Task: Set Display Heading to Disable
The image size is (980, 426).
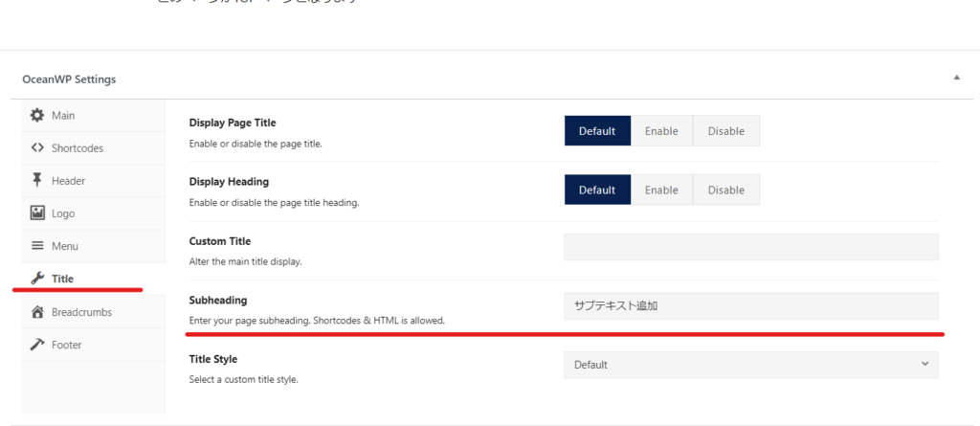Action: (725, 190)
